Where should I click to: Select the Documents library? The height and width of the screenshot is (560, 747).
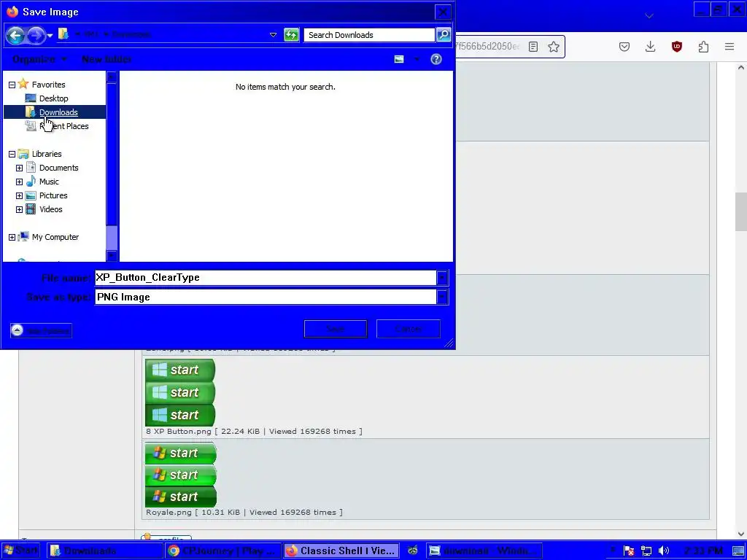[x=58, y=168]
